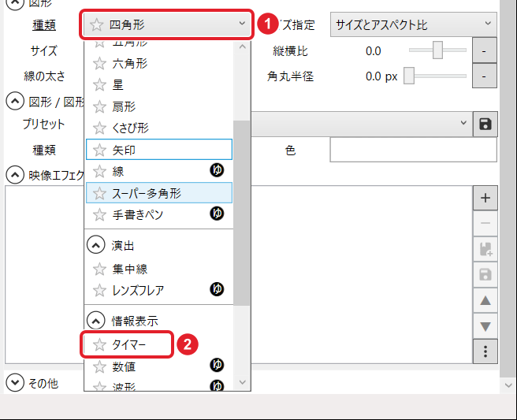Click plugin badge icon next to 線
Image resolution: width=517 pixels, height=420 pixels.
coord(217,170)
